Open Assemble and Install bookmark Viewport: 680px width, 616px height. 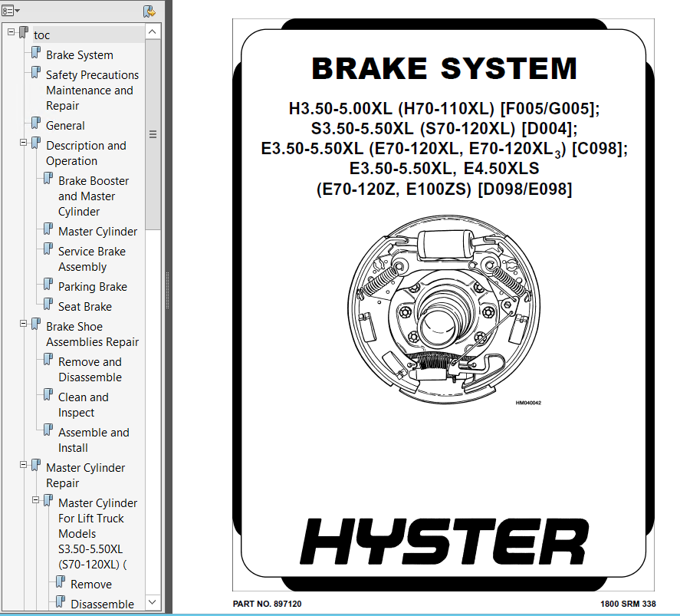point(94,440)
